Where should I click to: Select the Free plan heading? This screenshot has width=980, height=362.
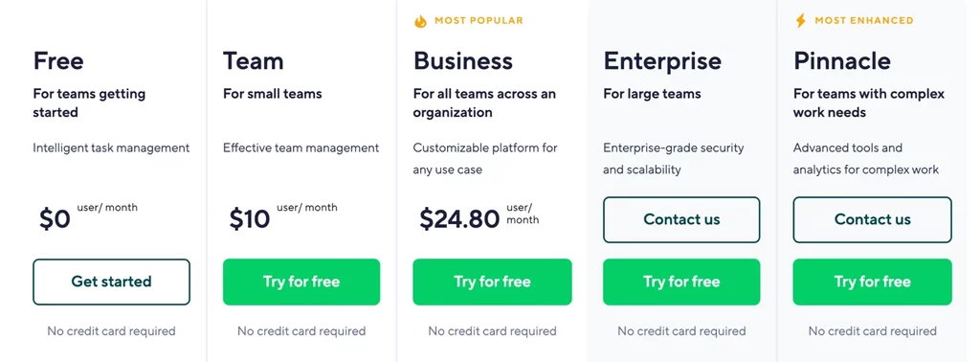tap(58, 61)
